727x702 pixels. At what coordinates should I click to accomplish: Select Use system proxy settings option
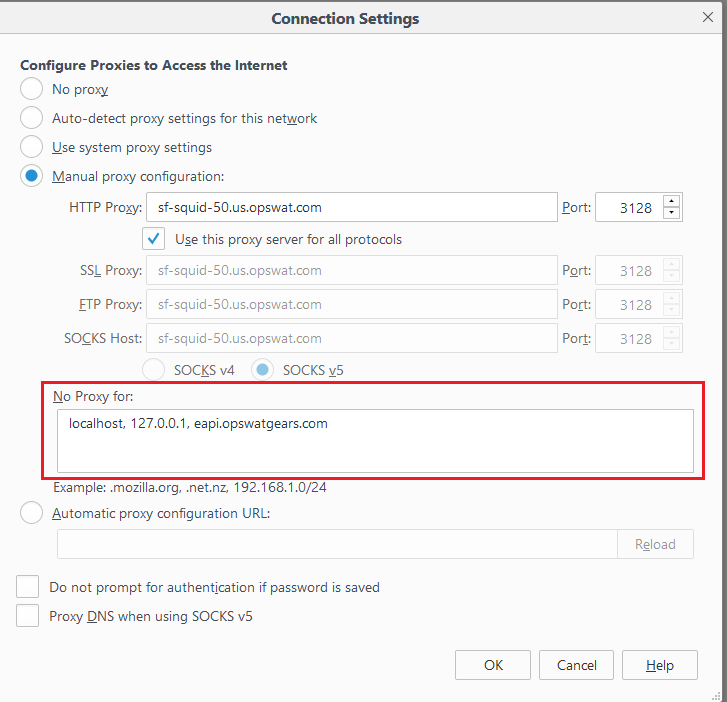(32, 147)
